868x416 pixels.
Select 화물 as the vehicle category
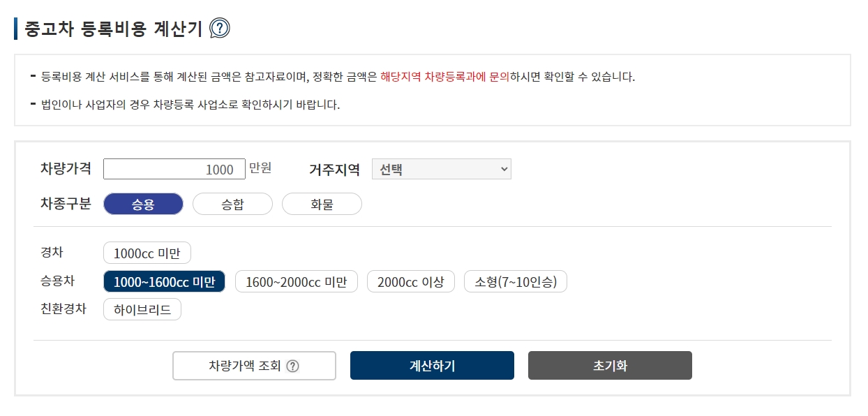[x=322, y=203]
